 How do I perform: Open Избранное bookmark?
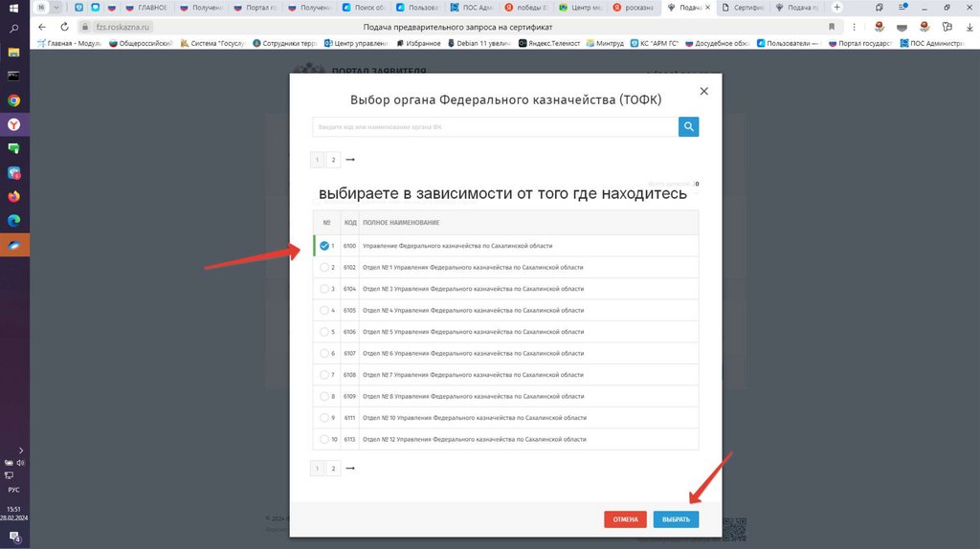[418, 43]
